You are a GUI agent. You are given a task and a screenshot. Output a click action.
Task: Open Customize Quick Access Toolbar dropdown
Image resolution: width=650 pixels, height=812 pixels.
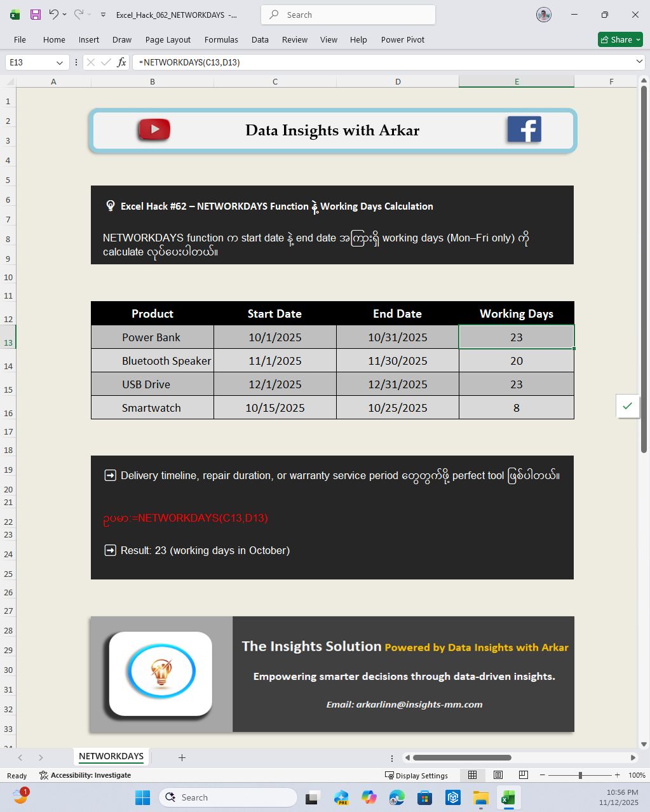[103, 15]
